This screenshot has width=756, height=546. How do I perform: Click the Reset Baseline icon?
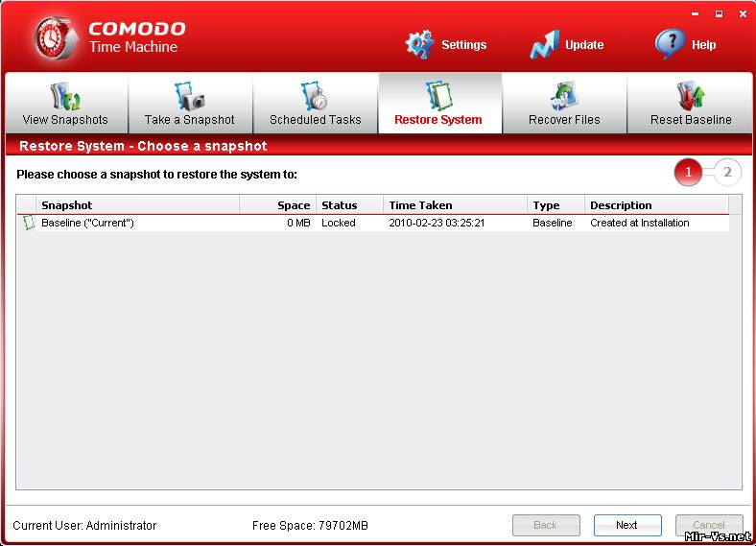pyautogui.click(x=691, y=96)
